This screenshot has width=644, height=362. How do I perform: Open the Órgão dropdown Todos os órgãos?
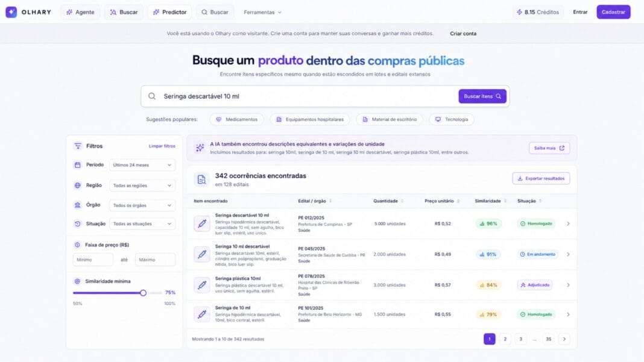142,205
